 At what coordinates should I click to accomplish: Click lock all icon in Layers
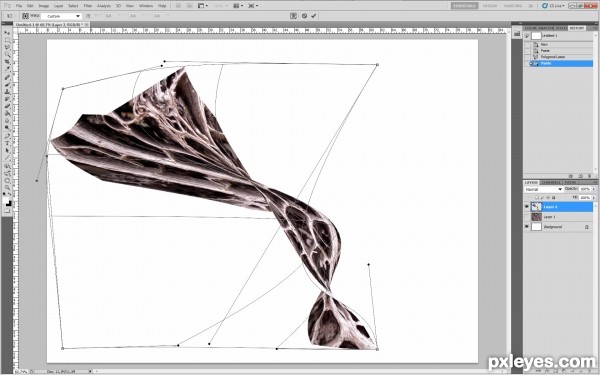pyautogui.click(x=553, y=197)
